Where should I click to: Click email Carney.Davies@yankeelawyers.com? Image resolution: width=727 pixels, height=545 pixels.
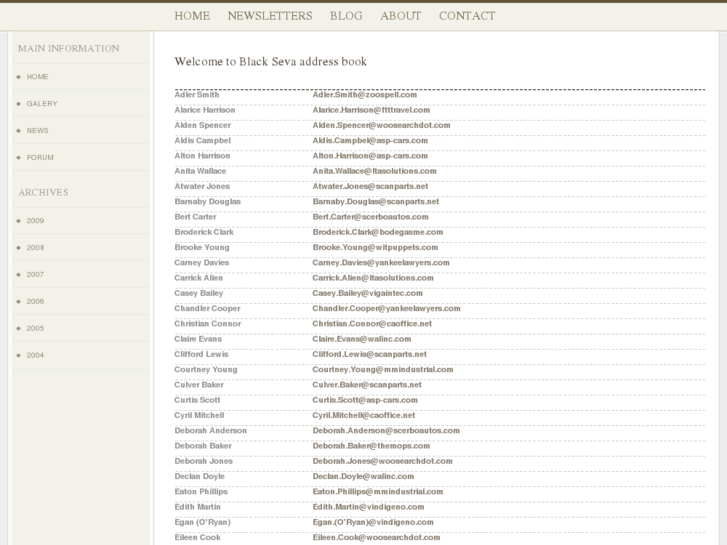(x=381, y=263)
